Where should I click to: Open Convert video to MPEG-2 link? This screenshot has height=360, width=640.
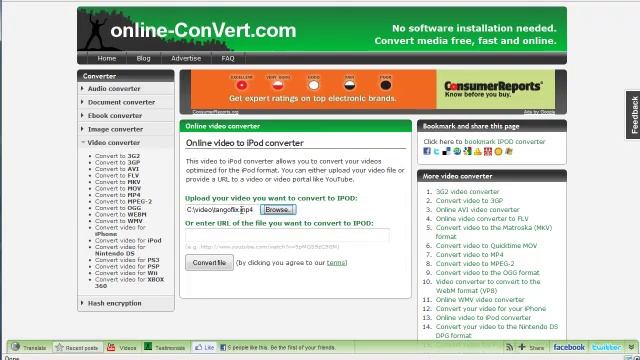[475, 264]
